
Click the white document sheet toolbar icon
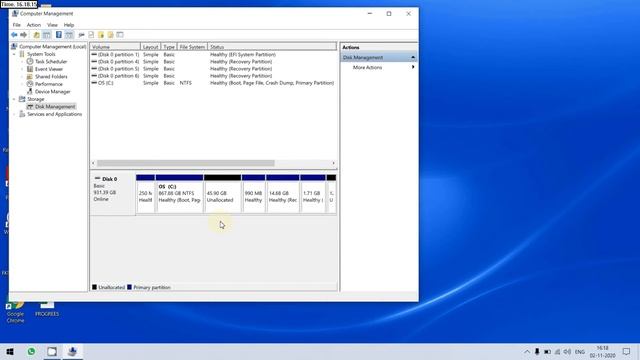coord(91,35)
